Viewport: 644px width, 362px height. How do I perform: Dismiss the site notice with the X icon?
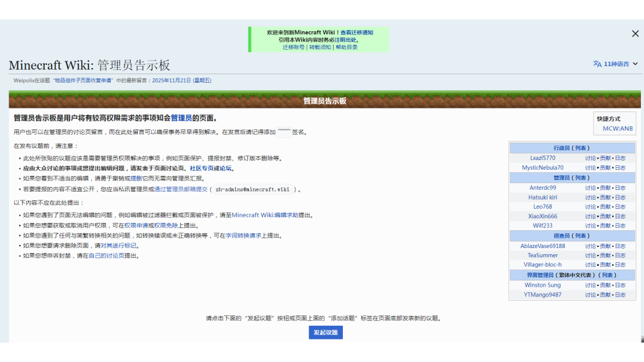(635, 34)
